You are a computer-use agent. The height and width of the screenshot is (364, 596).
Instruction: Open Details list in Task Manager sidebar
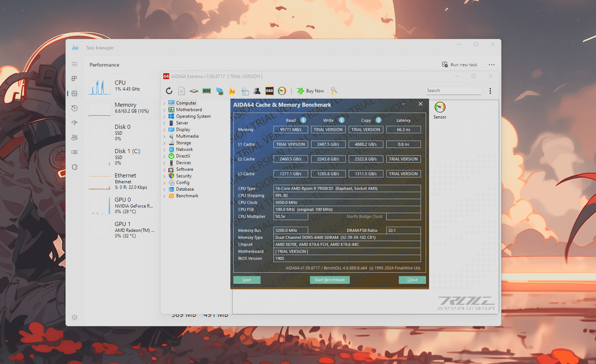(74, 152)
